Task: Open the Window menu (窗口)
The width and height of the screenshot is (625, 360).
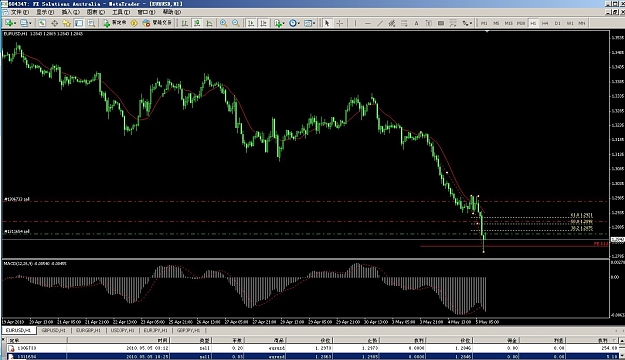Action: coord(146,12)
